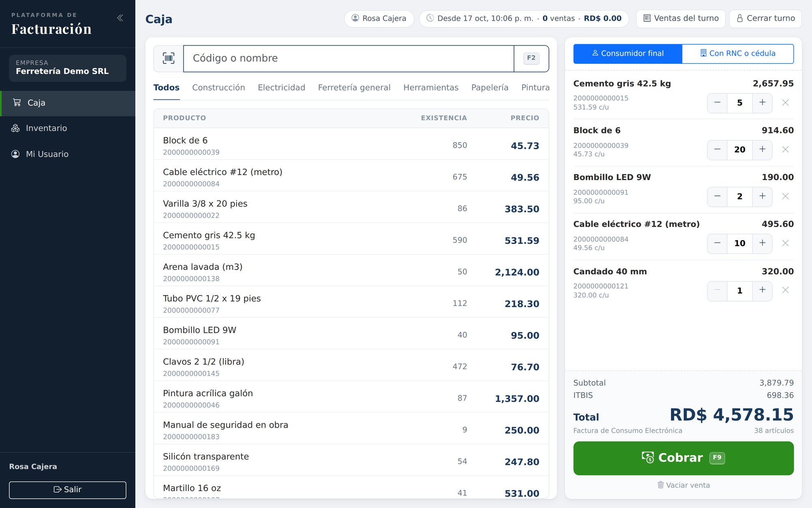Click the Rosa Cajera user pill
This screenshot has width=812, height=508.
click(379, 19)
